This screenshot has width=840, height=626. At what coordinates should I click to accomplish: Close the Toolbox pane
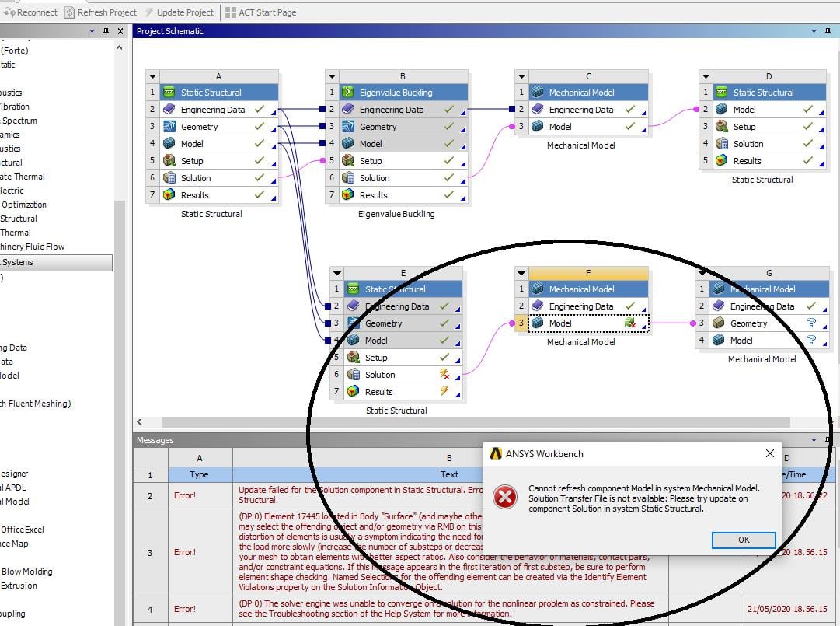point(120,31)
